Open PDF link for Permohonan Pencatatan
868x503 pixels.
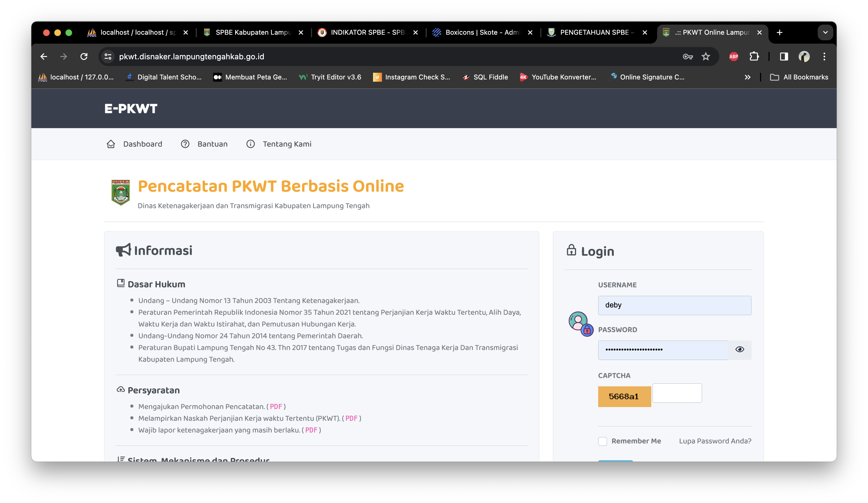point(276,406)
